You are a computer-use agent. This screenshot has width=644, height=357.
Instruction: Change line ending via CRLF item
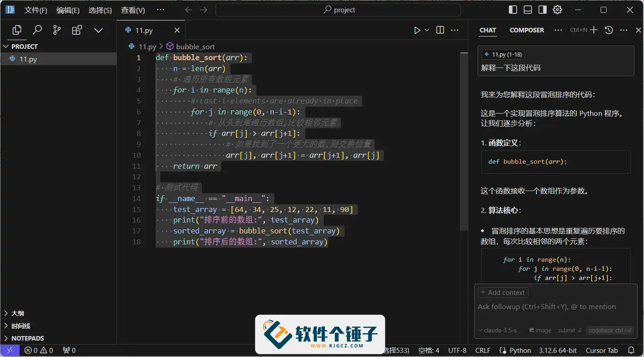pos(483,350)
